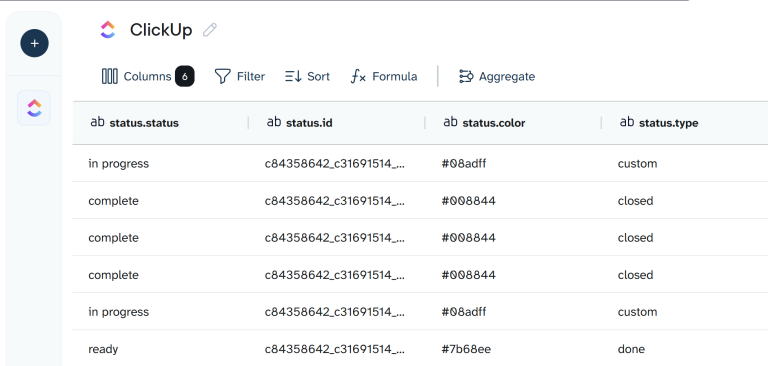Select the '#7b68ee' color cell

coord(513,349)
